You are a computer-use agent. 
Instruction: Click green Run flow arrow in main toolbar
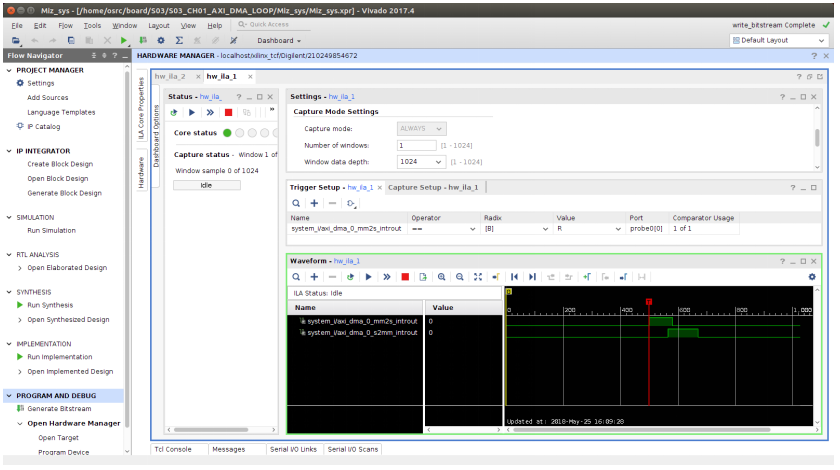point(124,40)
